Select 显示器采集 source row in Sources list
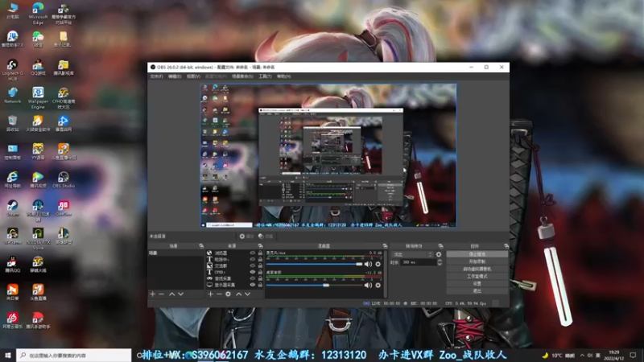Screen dimensions: 644x362 click(234, 285)
